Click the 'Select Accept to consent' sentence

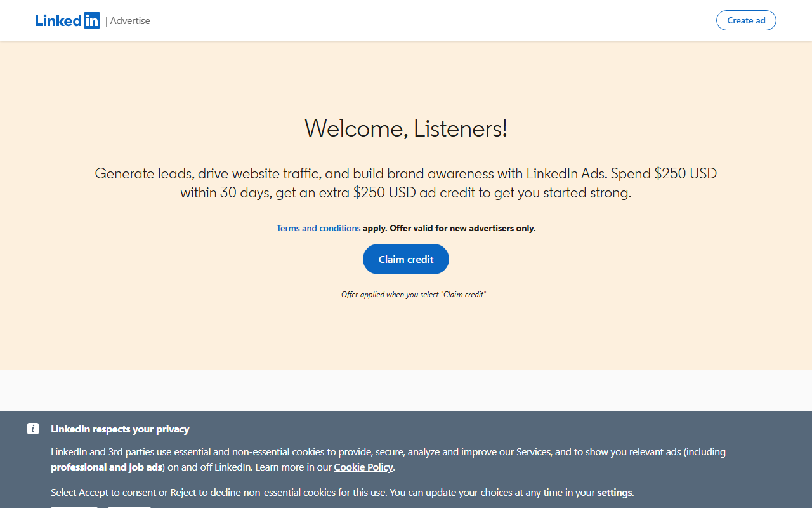coord(343,493)
